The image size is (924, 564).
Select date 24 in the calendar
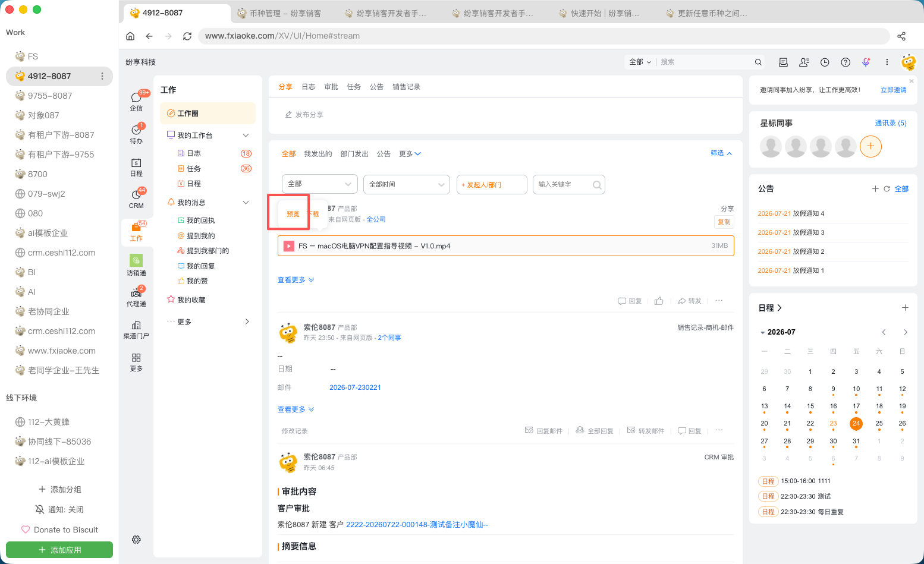pyautogui.click(x=856, y=423)
